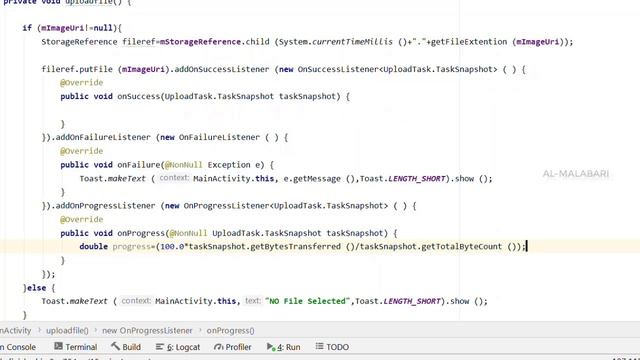
Task: Click the 'onSuccess' method name
Action: (x=138, y=97)
